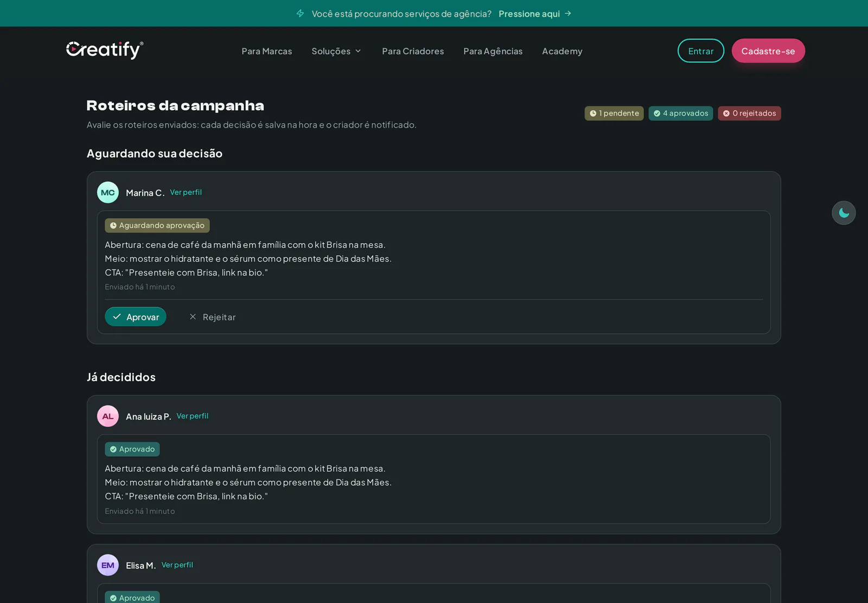The height and width of the screenshot is (603, 868).
Task: Click the Já decididos heading
Action: [121, 377]
